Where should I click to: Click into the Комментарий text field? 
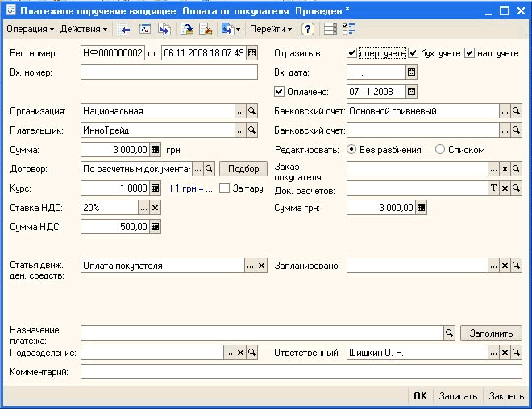[301, 372]
